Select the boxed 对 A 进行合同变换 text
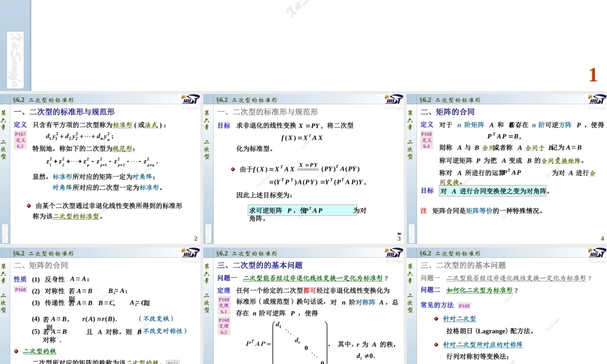The width and height of the screenshot is (607, 364). (x=492, y=191)
